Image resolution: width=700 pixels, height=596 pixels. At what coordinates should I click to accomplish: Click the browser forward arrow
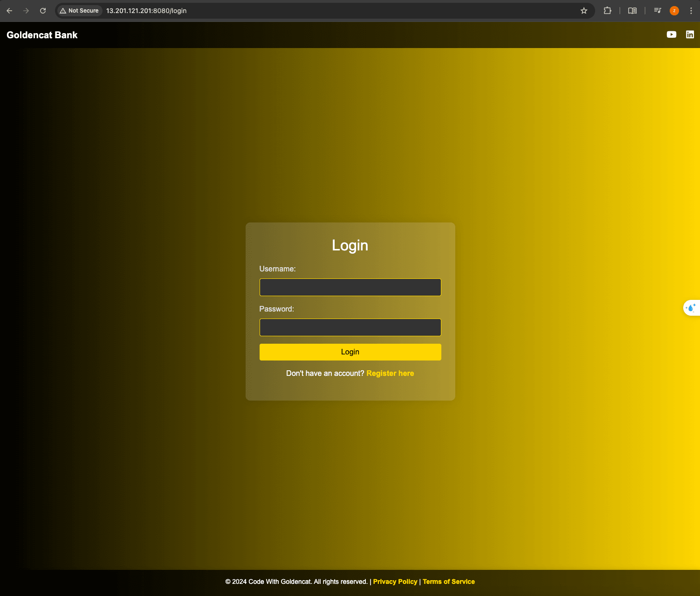[x=26, y=11]
